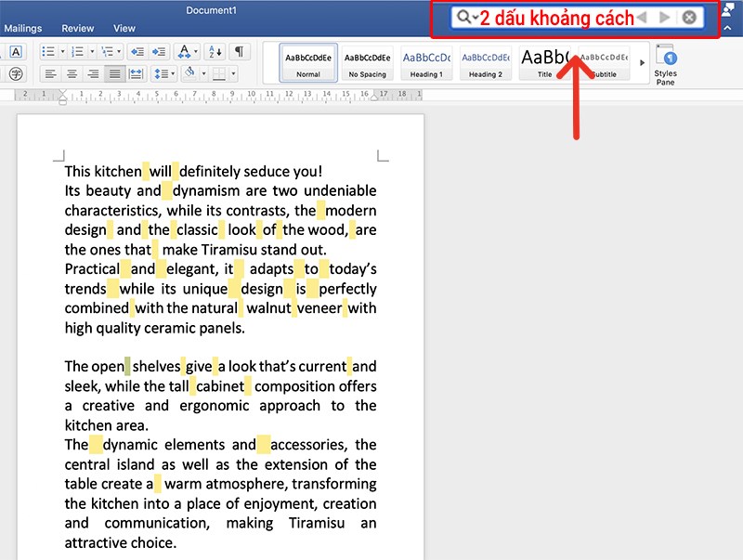
Task: Switch to the View tab
Action: pos(124,29)
